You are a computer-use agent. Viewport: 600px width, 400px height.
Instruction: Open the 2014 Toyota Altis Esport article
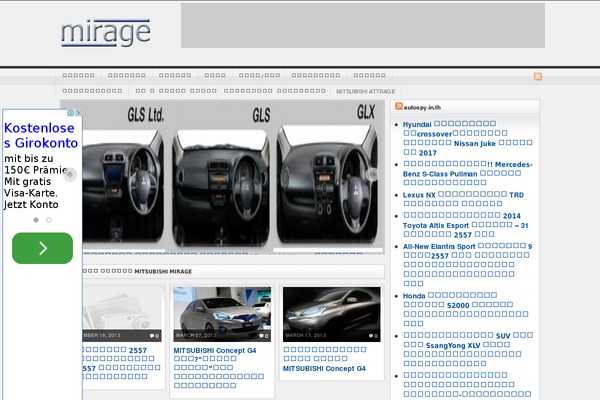(x=465, y=225)
